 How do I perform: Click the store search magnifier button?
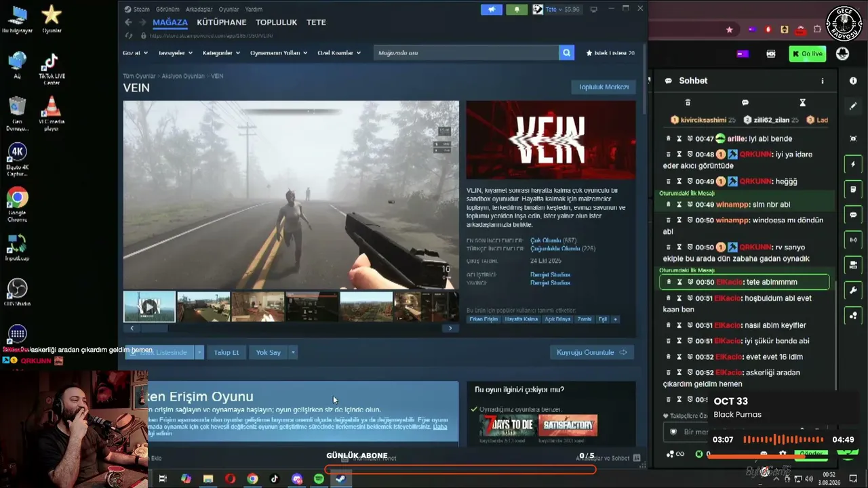click(566, 53)
